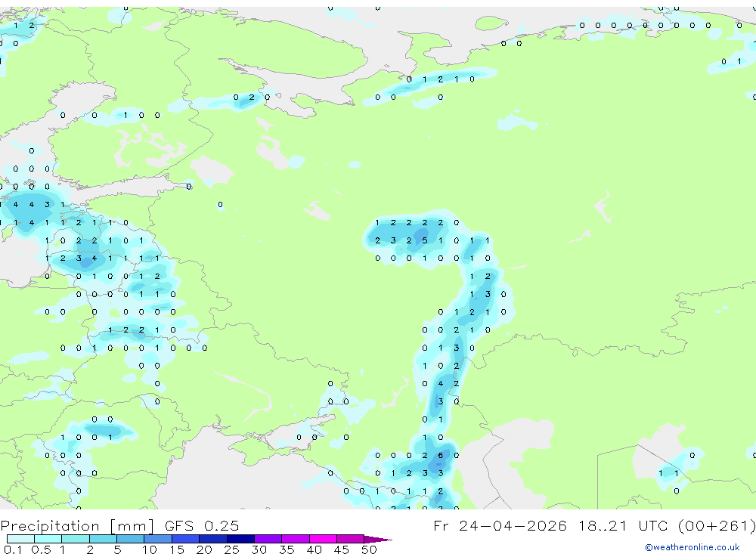The width and height of the screenshot is (756, 554).
Task: Click the ©weatheronline.co.uk copyright link
Action: pos(692,547)
